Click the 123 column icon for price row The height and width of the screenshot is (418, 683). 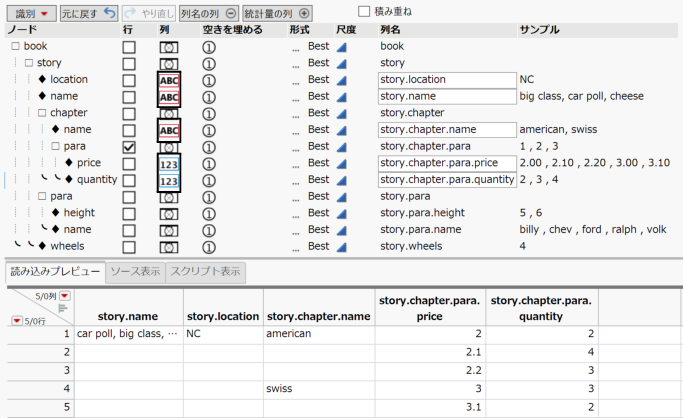click(x=169, y=163)
